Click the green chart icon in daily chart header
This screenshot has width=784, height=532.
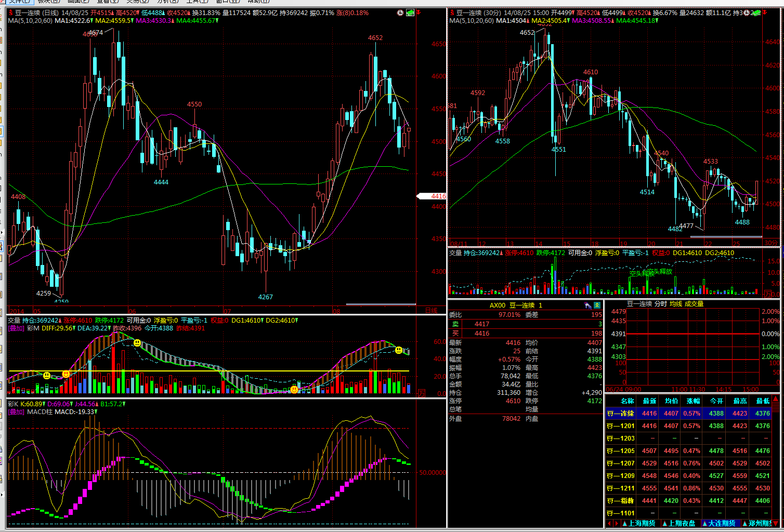[x=410, y=12]
